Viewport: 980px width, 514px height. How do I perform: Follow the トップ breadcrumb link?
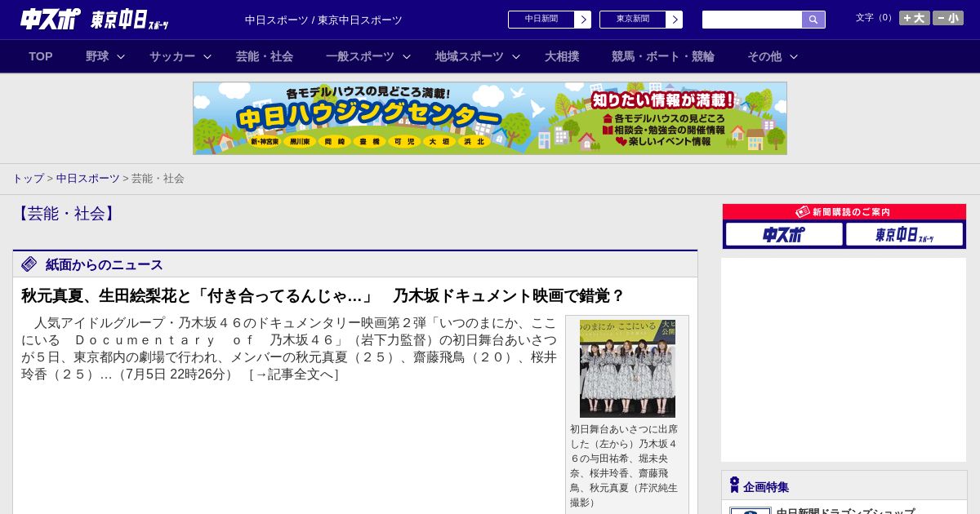coord(28,178)
